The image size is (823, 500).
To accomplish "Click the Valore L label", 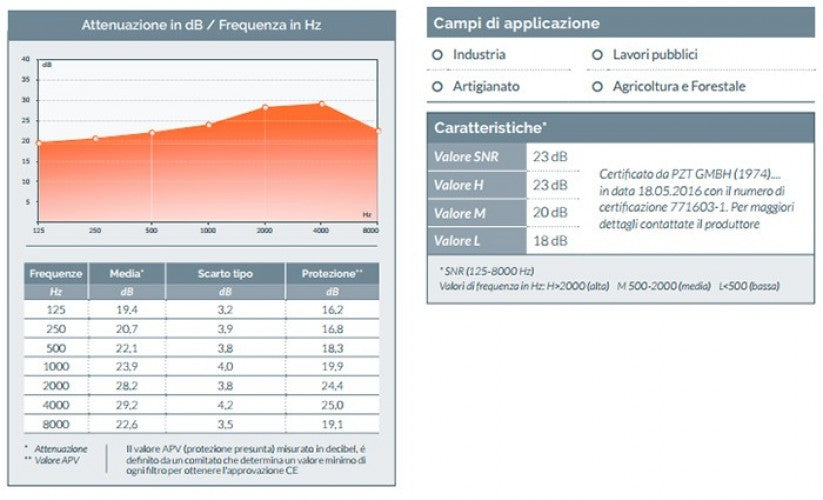I will click(x=459, y=241).
